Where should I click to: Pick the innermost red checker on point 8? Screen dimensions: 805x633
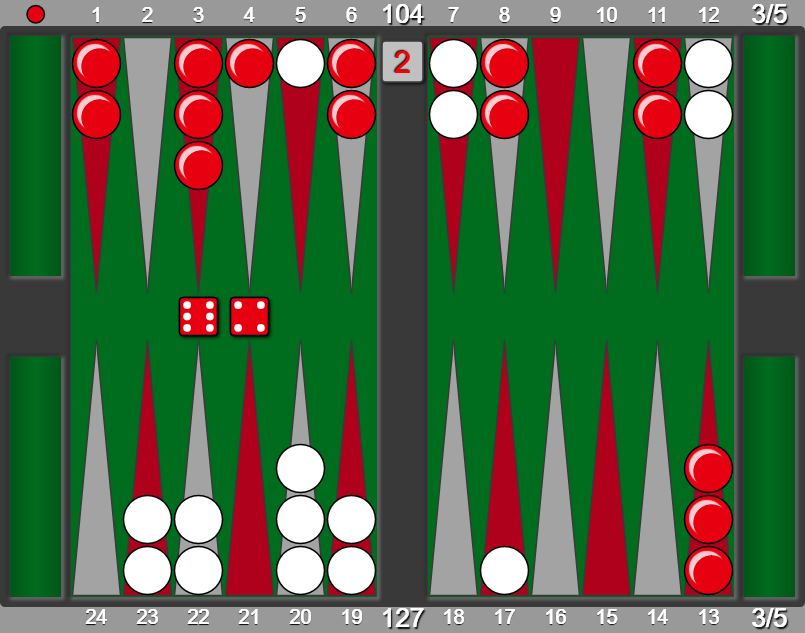505,114
